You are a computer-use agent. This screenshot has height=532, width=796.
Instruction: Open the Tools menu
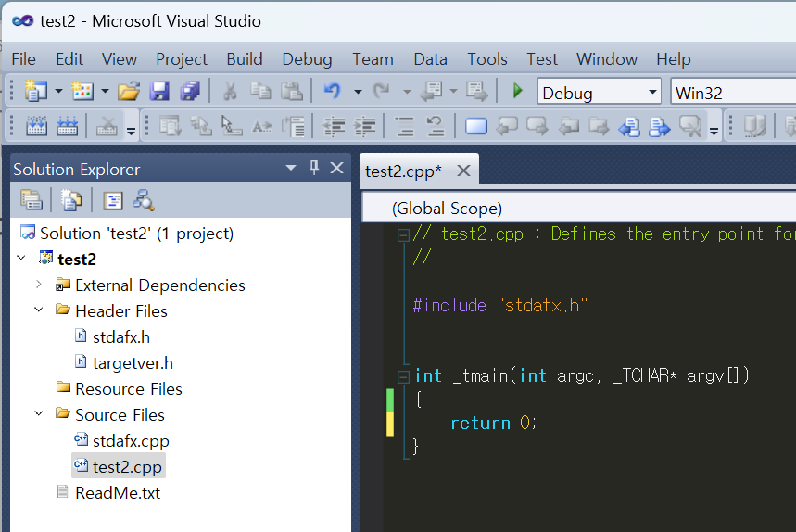(x=487, y=59)
